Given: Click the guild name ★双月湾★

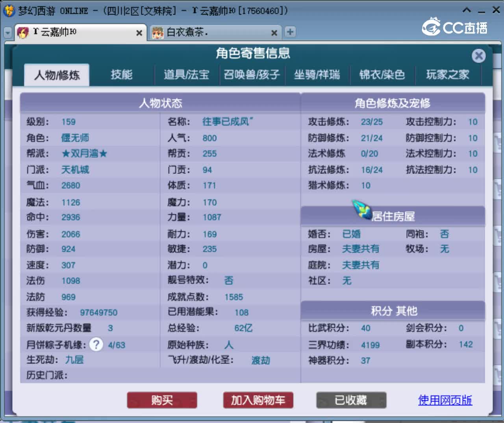Looking at the screenshot, I should (84, 154).
